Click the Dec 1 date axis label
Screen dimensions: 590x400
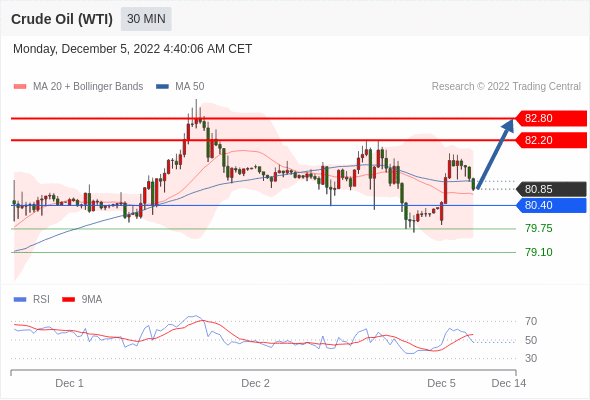[69, 383]
